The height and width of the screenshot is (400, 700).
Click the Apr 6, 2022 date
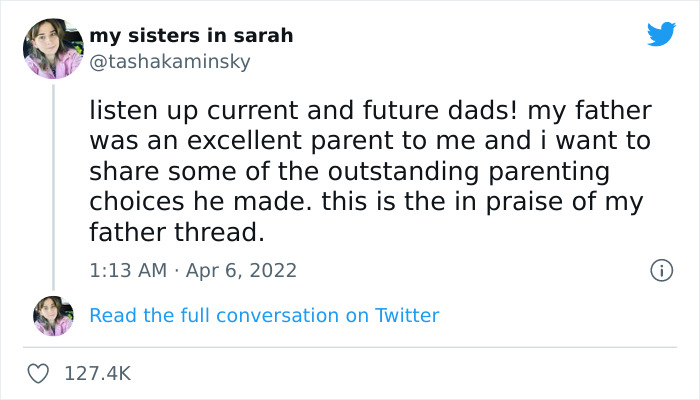pyautogui.click(x=241, y=270)
